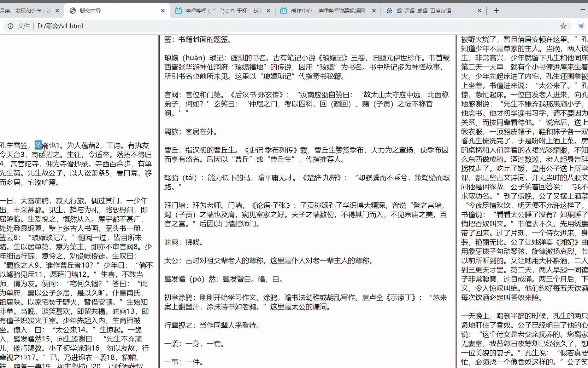Switch to the 创作中心 哔哩哔哩弹幕视频网 tab
Screen dimensions: 588x368
click(328, 11)
